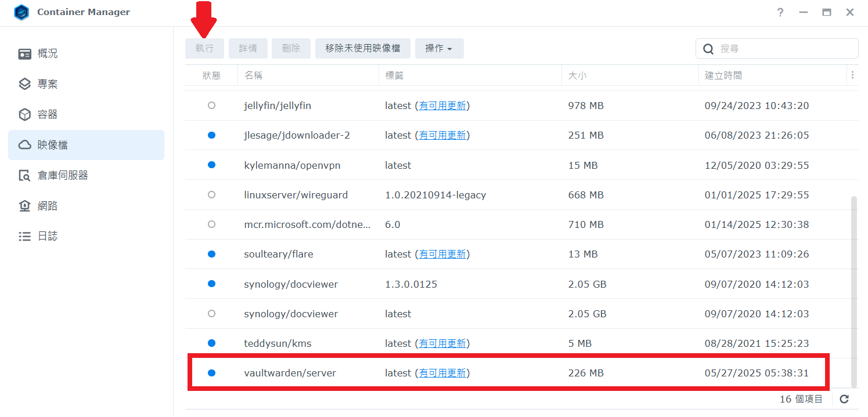The image size is (868, 417).
Task: Click the 1.3.0.0125 tag cell
Action: click(x=411, y=284)
